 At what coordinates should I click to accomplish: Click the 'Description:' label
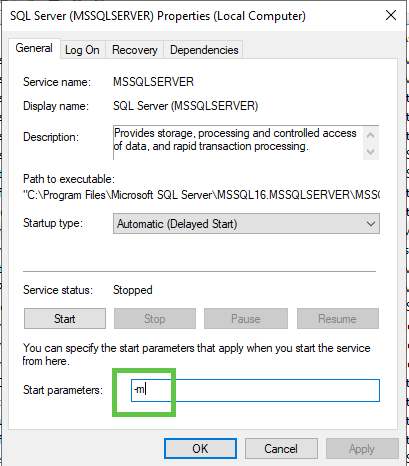click(x=51, y=137)
